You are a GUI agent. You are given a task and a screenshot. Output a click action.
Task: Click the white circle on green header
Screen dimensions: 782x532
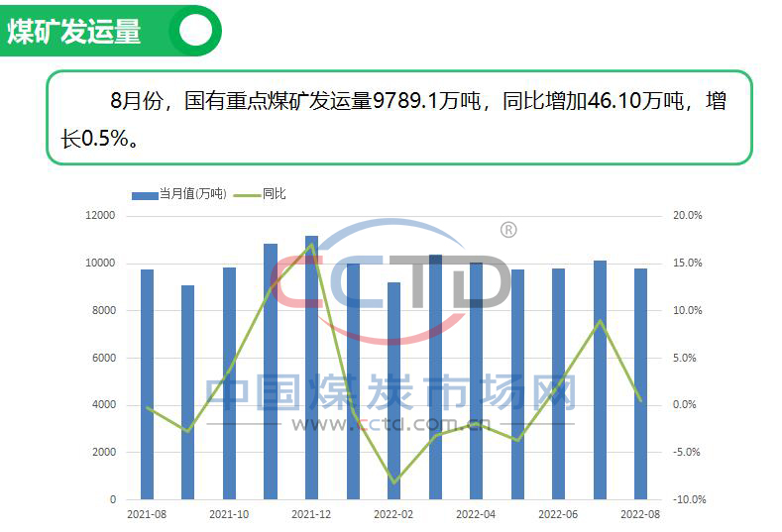(195, 31)
